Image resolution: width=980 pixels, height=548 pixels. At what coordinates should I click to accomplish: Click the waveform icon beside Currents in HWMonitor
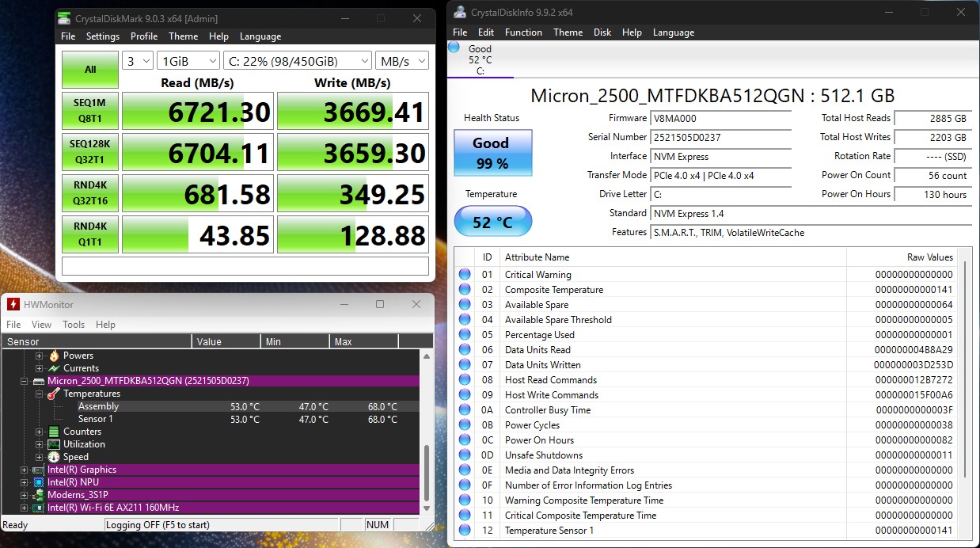point(54,368)
